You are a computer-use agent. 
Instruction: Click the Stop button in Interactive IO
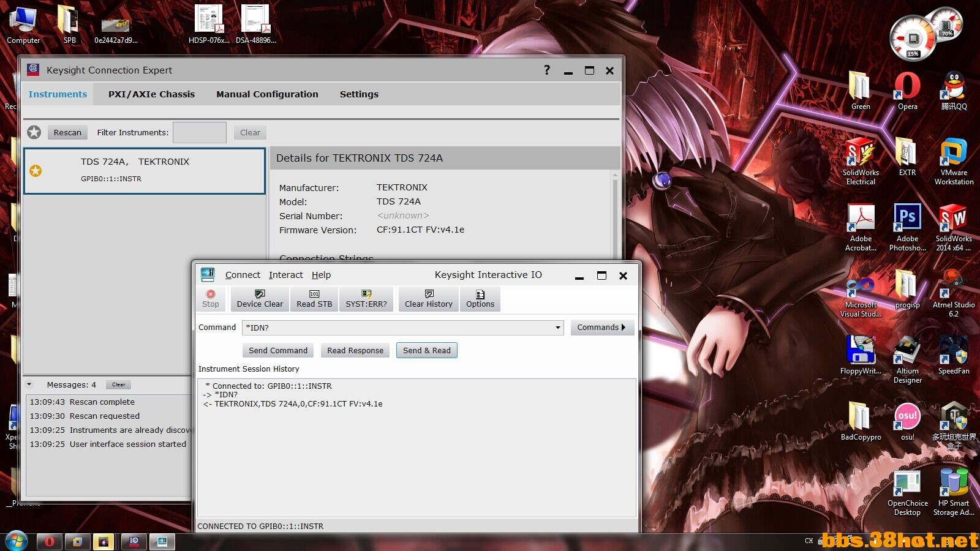[210, 299]
